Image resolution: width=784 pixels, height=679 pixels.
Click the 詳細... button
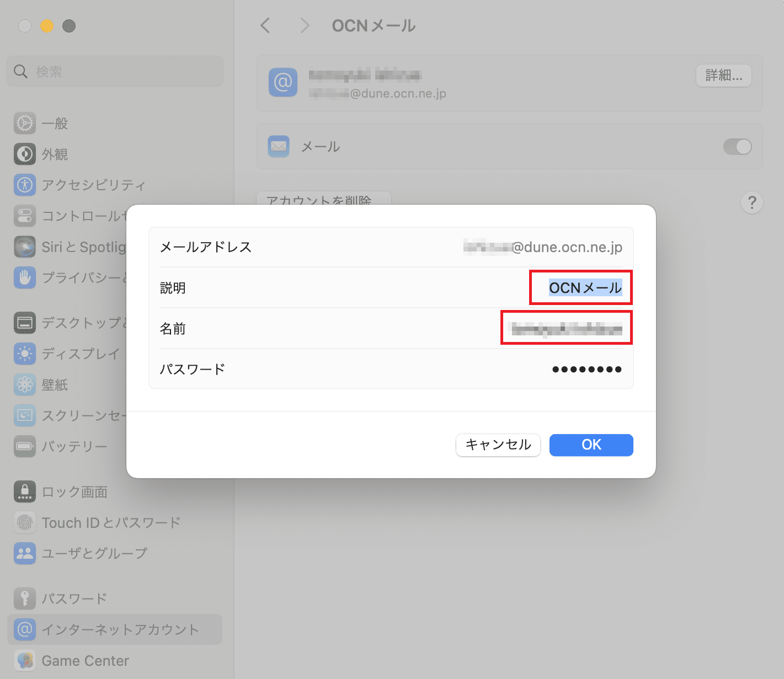coord(724,76)
